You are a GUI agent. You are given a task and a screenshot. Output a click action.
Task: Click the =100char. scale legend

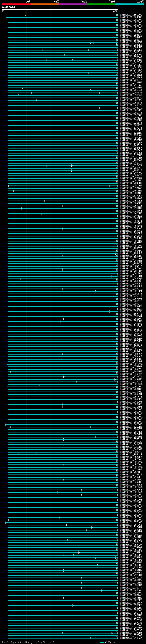click(x=109, y=642)
